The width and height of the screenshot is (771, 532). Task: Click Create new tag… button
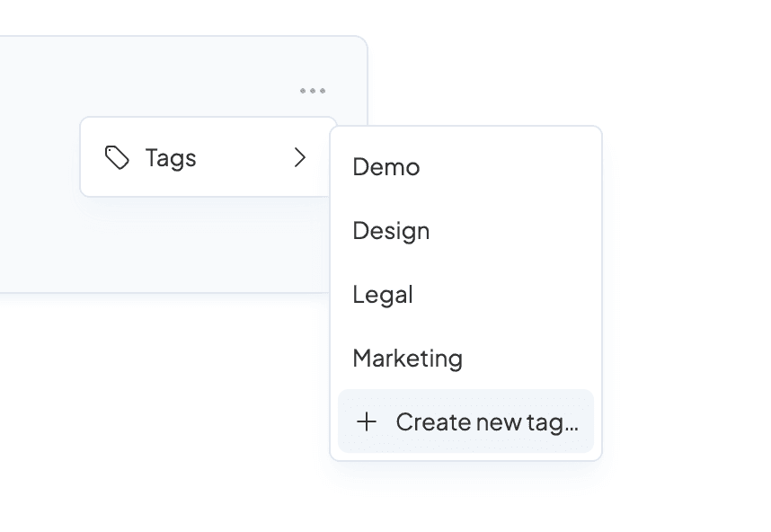(x=465, y=421)
